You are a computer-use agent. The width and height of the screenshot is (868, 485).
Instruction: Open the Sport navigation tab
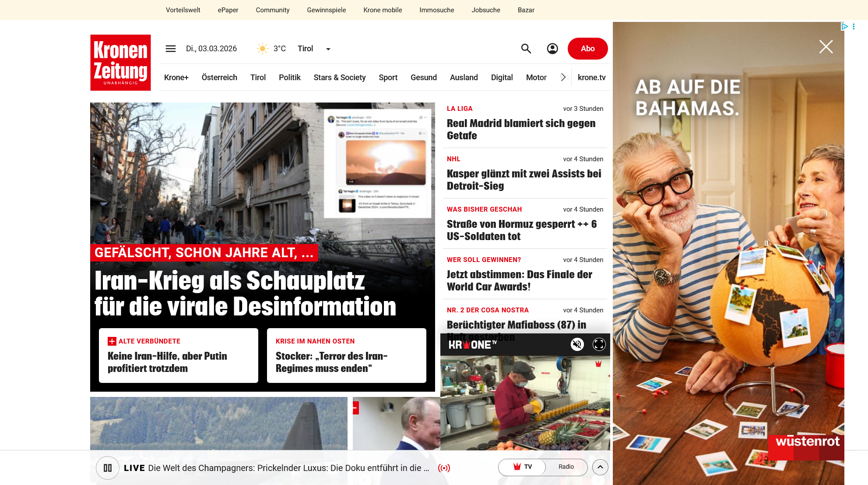(x=388, y=78)
